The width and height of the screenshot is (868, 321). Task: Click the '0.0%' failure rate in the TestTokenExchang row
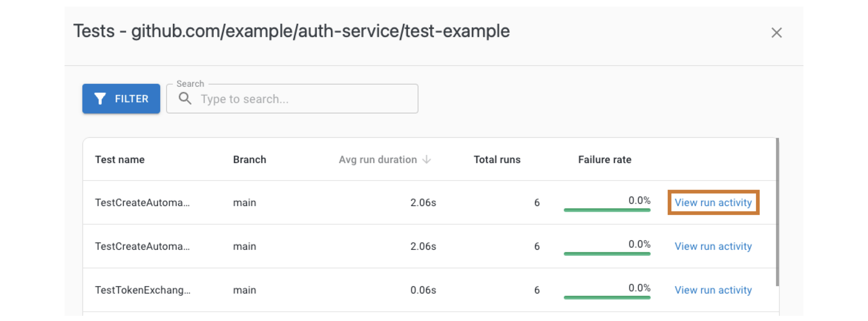pos(639,288)
